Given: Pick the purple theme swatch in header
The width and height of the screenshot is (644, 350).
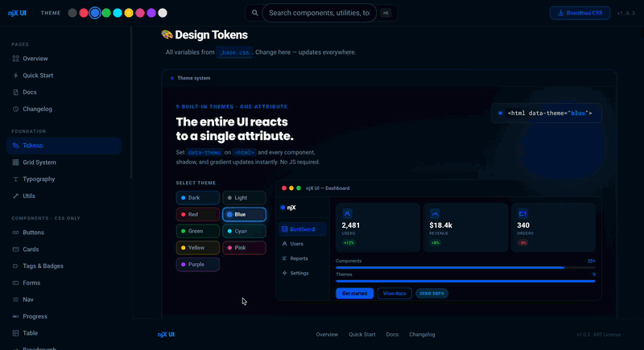Looking at the screenshot, I should coord(151,13).
